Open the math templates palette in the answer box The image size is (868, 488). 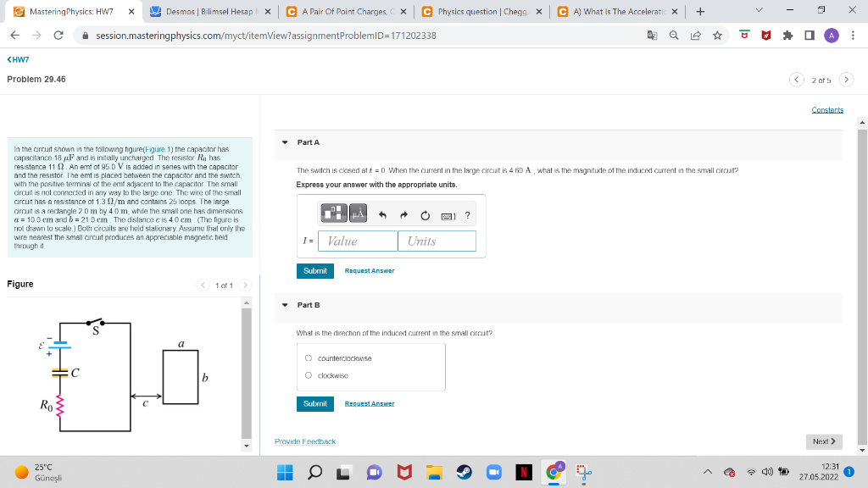click(x=334, y=214)
